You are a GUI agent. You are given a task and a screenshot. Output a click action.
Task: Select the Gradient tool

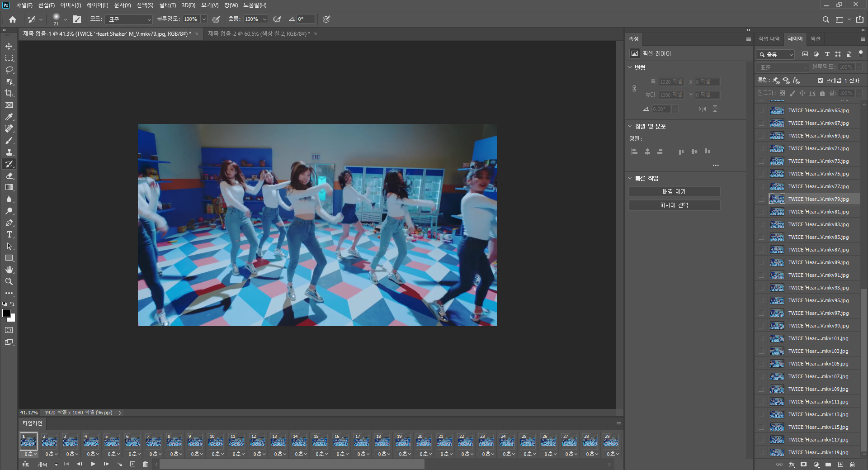(9, 187)
